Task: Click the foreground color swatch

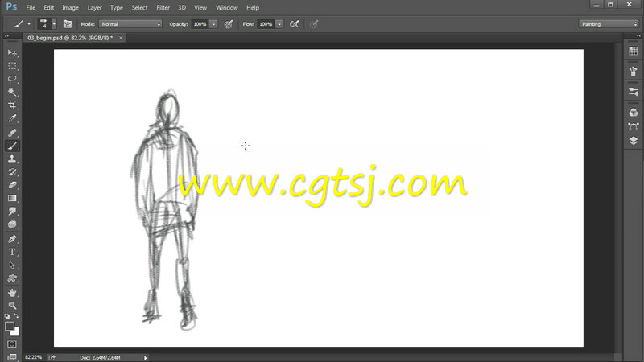Action: [10, 327]
